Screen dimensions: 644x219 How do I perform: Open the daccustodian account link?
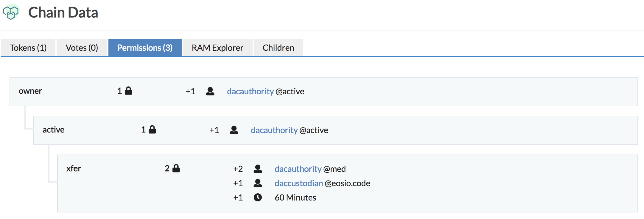point(299,183)
